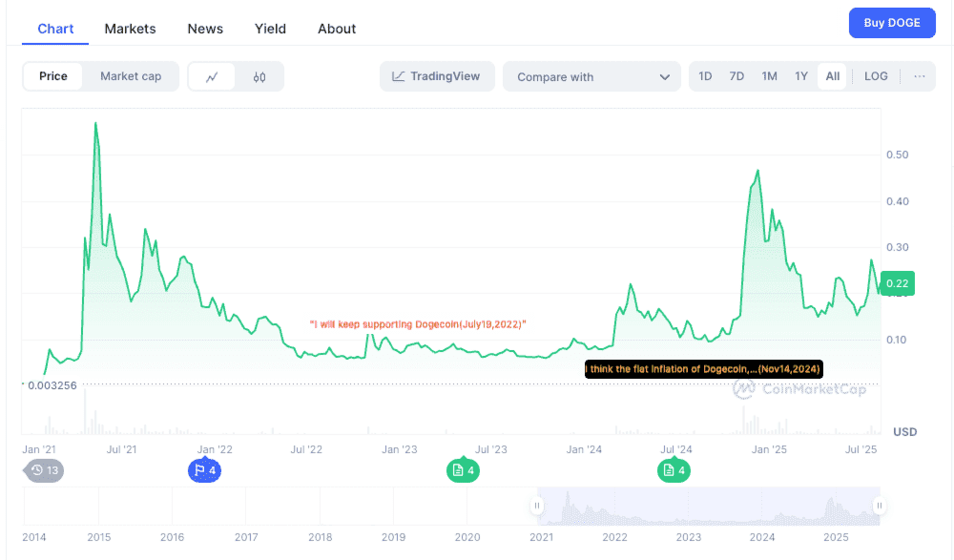This screenshot has width=954, height=560.
Task: Click the blue flag event marker
Action: click(204, 470)
